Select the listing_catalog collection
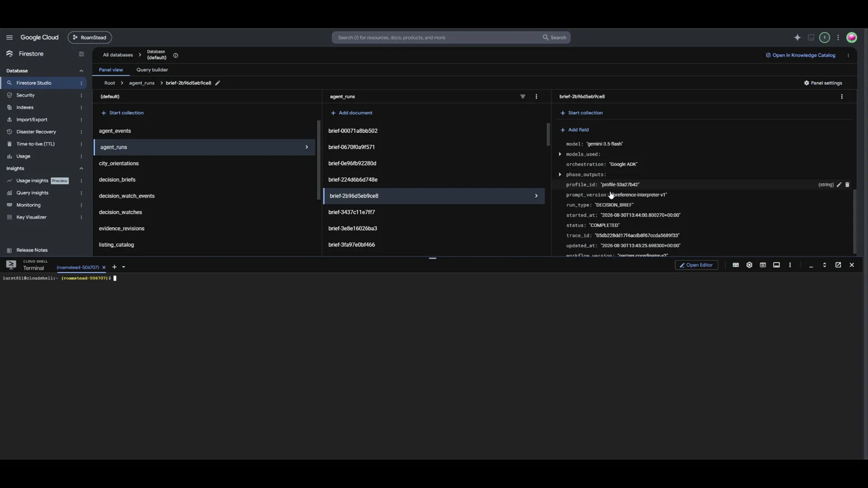 (x=204, y=245)
